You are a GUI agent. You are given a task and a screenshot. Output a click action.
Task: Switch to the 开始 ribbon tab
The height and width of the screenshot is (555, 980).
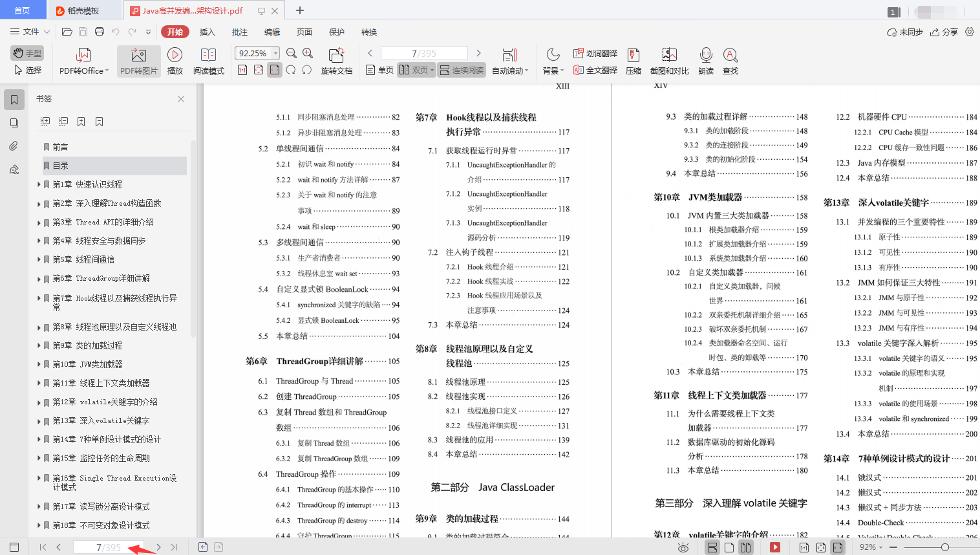pyautogui.click(x=175, y=32)
